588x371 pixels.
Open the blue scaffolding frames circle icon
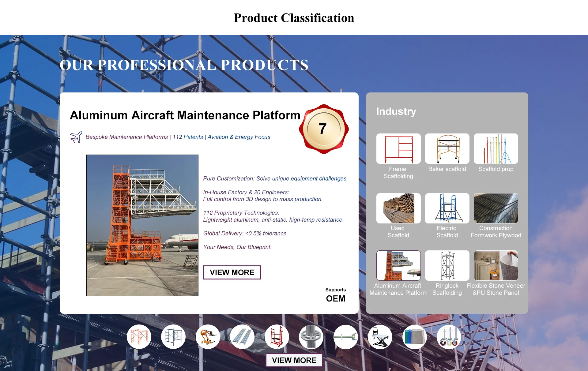[x=173, y=337]
